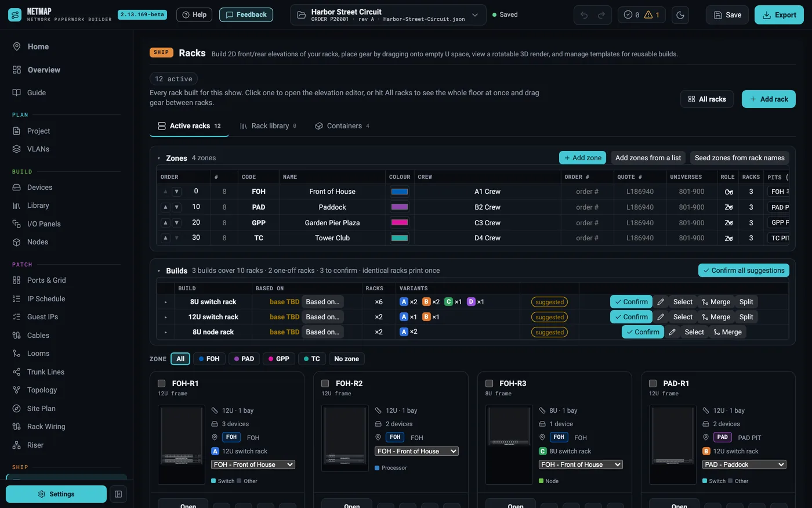The height and width of the screenshot is (508, 812).
Task: Open Topology in sidebar
Action: point(42,390)
